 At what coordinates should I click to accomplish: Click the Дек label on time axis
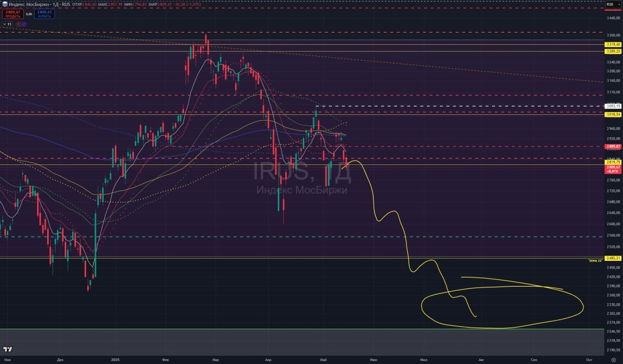pos(60,359)
